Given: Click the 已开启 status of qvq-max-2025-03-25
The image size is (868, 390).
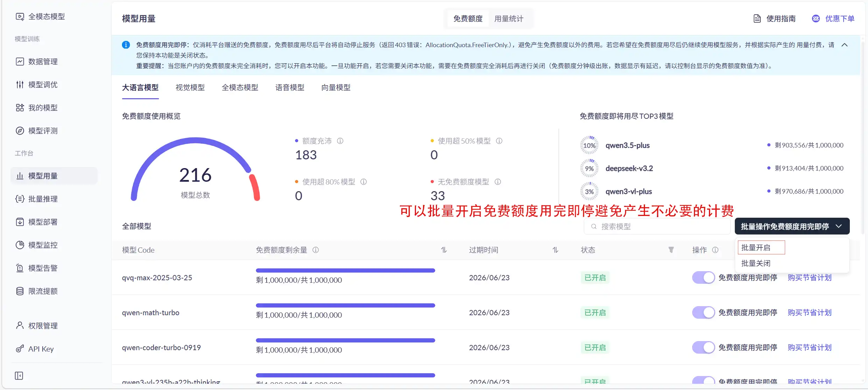Looking at the screenshot, I should (x=595, y=278).
